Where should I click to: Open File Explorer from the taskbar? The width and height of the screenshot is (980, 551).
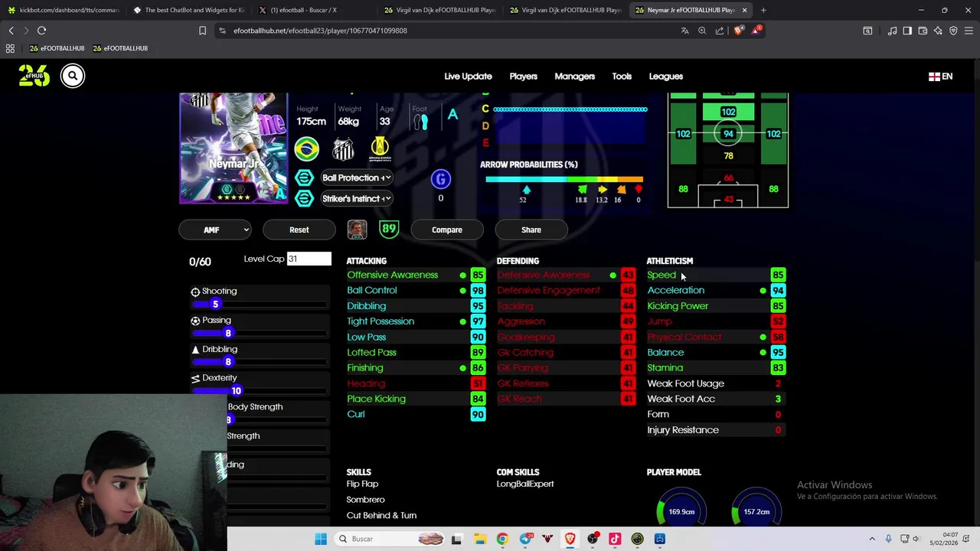coord(479,539)
